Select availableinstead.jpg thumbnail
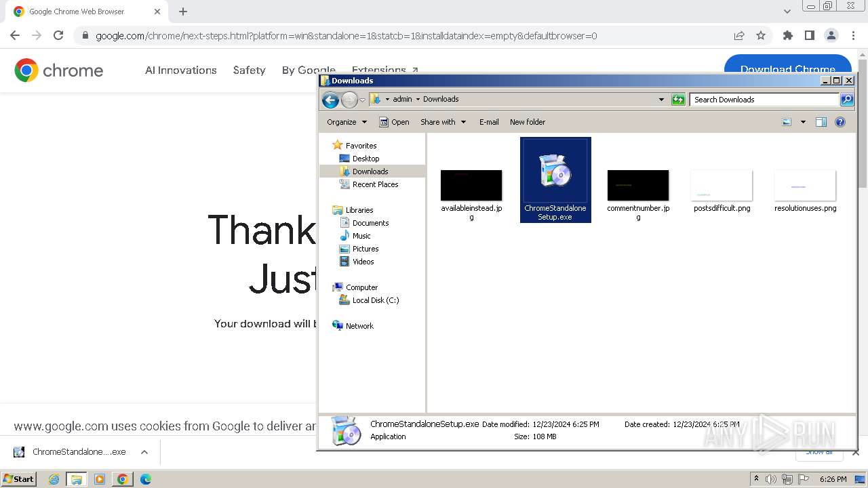The width and height of the screenshot is (868, 488). [x=471, y=185]
